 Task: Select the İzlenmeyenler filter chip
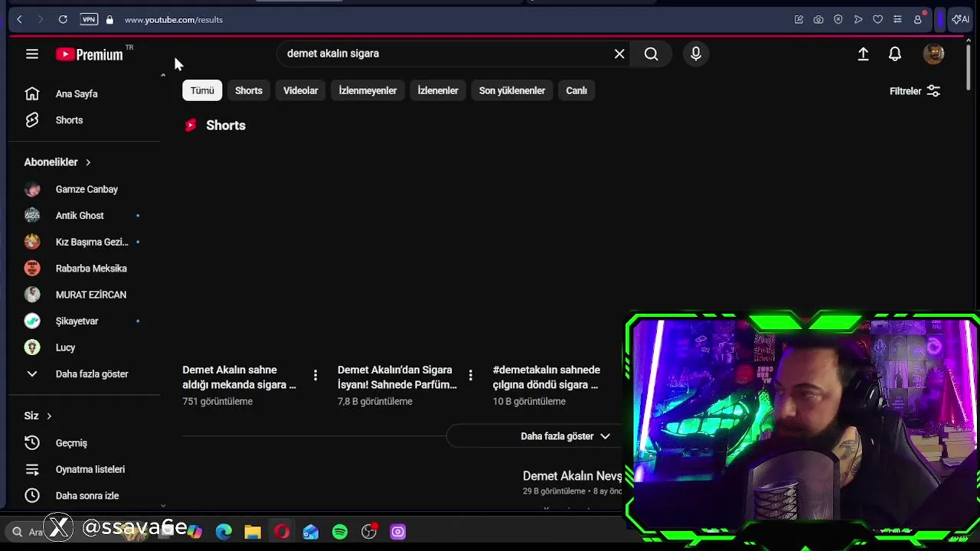click(x=367, y=90)
